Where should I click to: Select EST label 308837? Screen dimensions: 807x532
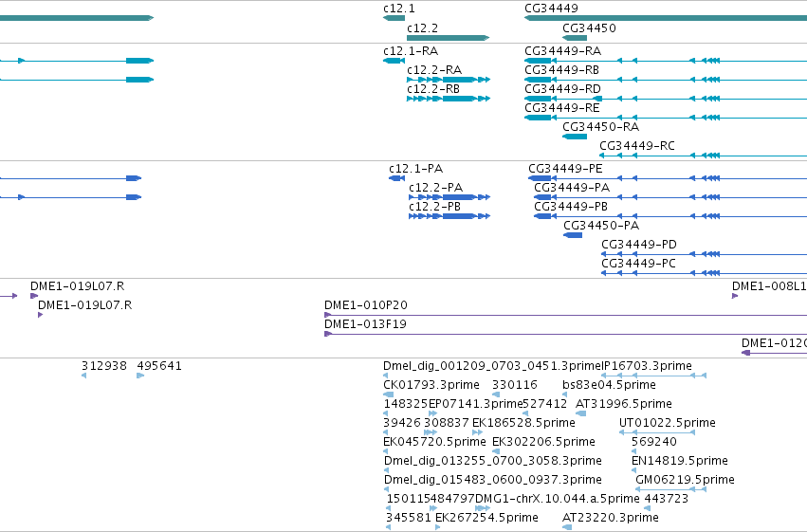pos(447,424)
